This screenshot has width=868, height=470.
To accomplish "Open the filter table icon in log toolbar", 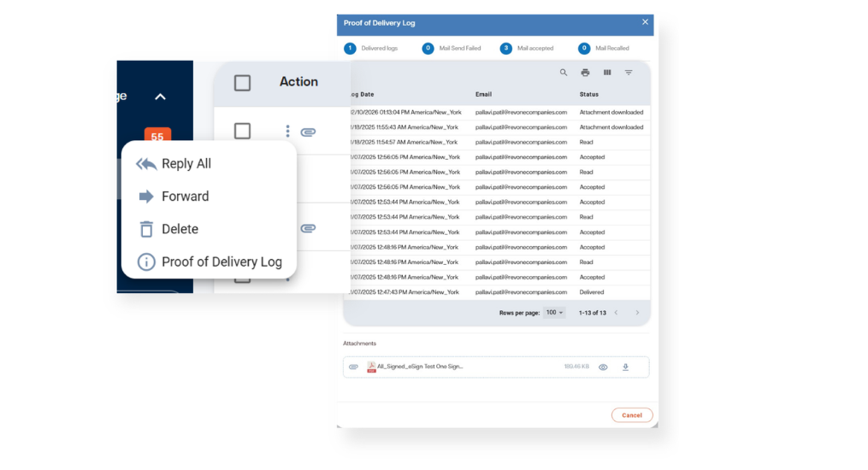I will 629,73.
